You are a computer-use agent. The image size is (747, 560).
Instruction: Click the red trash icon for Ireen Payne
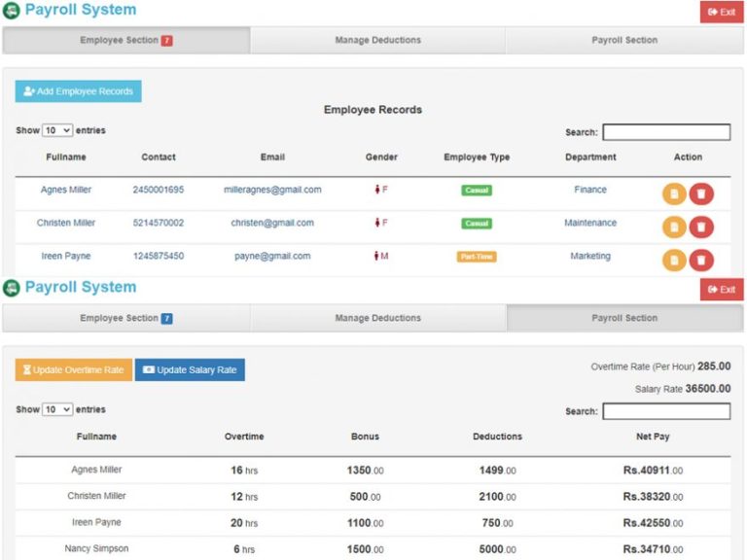pos(701,260)
